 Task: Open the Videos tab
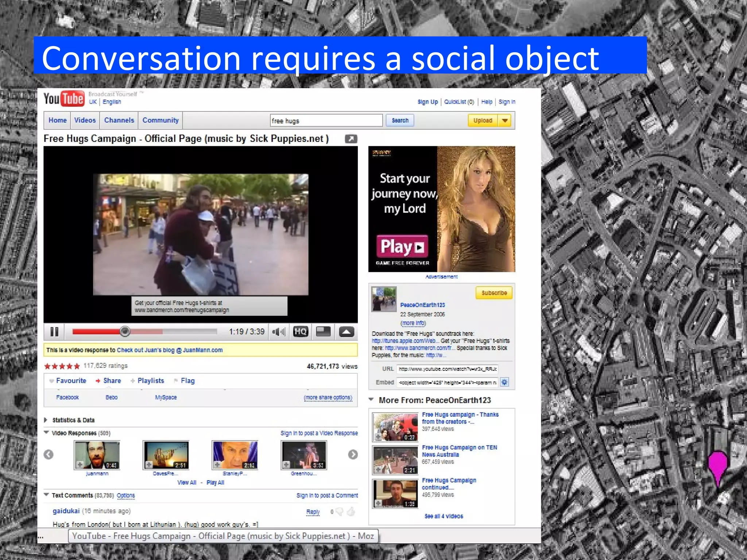pyautogui.click(x=85, y=120)
